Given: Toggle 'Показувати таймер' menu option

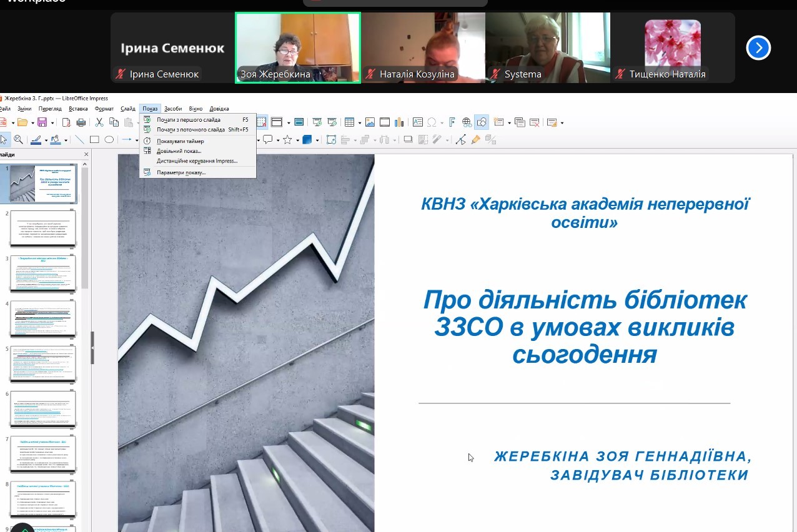Looking at the screenshot, I should (x=180, y=141).
